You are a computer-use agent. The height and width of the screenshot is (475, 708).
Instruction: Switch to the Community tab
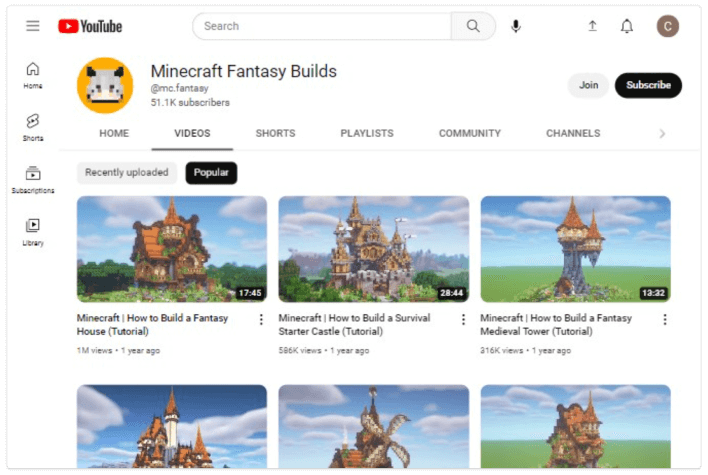click(469, 133)
